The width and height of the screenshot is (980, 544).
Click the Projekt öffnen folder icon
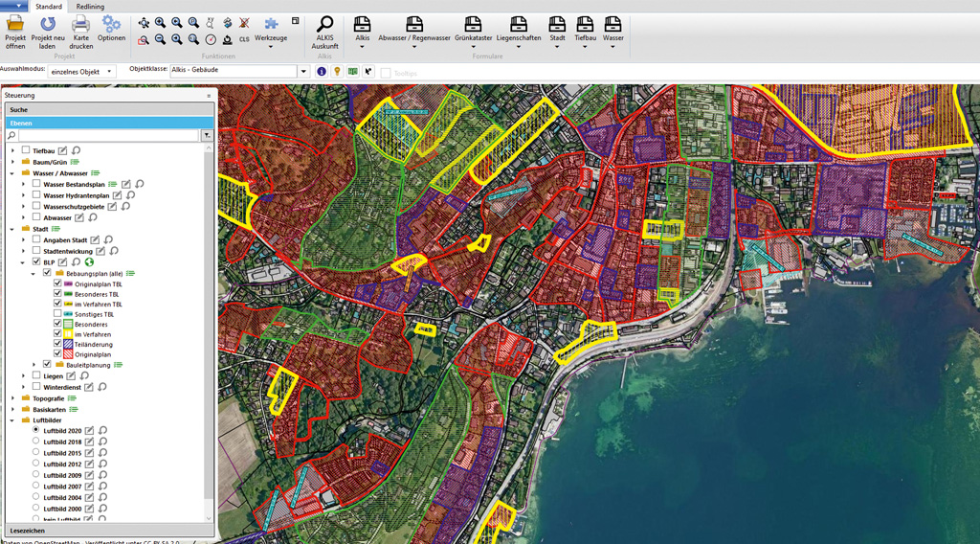point(15,24)
